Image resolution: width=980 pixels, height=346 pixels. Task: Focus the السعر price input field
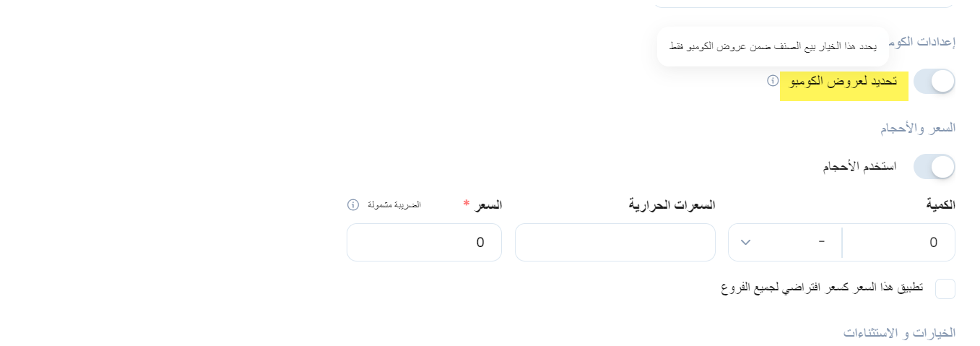[424, 242]
